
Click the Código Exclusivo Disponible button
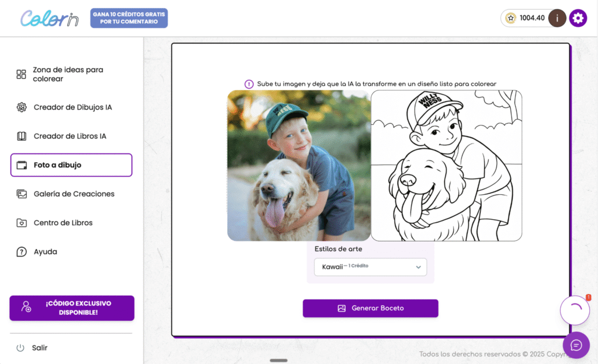72,308
